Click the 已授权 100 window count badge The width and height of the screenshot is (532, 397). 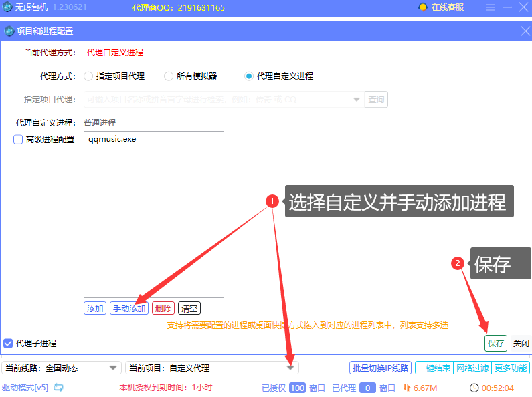click(x=298, y=388)
